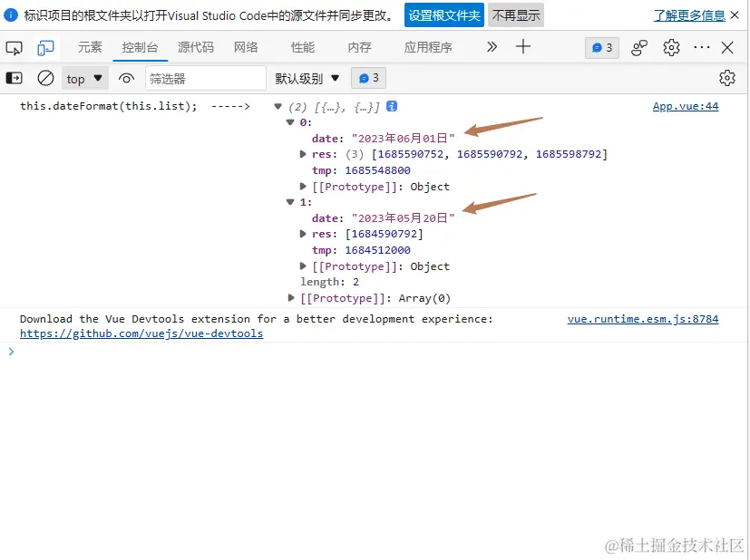Switch to the 网络 tab
Image resolution: width=750 pixels, height=560 pixels.
246,47
